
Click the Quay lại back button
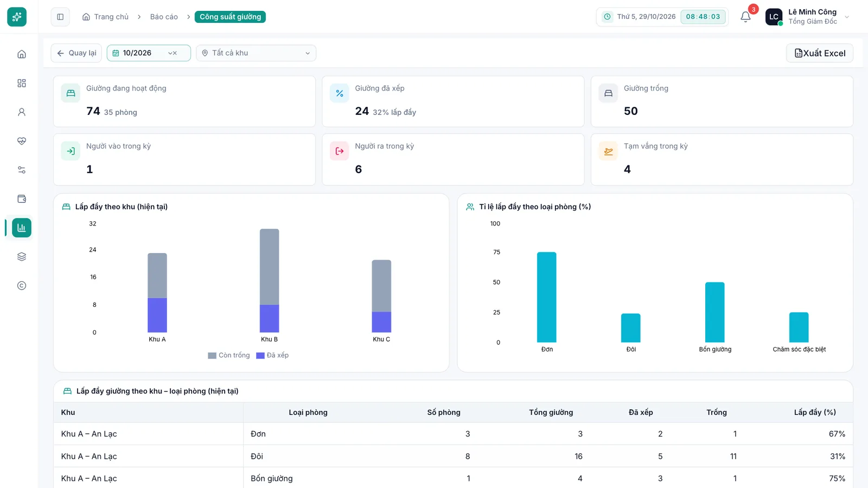tap(76, 53)
